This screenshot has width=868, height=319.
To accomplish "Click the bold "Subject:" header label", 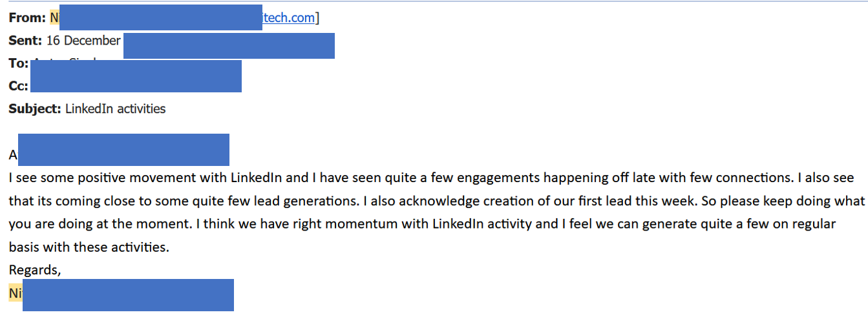I will 35,108.
